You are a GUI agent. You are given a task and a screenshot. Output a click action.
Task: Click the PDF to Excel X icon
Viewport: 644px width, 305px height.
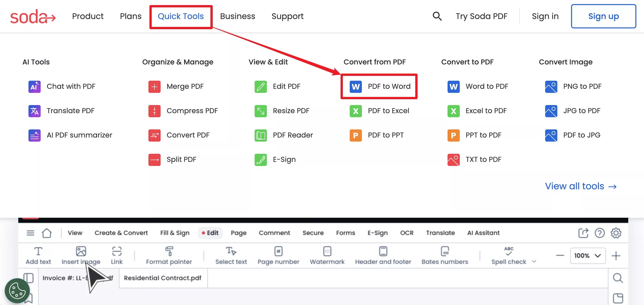pos(356,111)
